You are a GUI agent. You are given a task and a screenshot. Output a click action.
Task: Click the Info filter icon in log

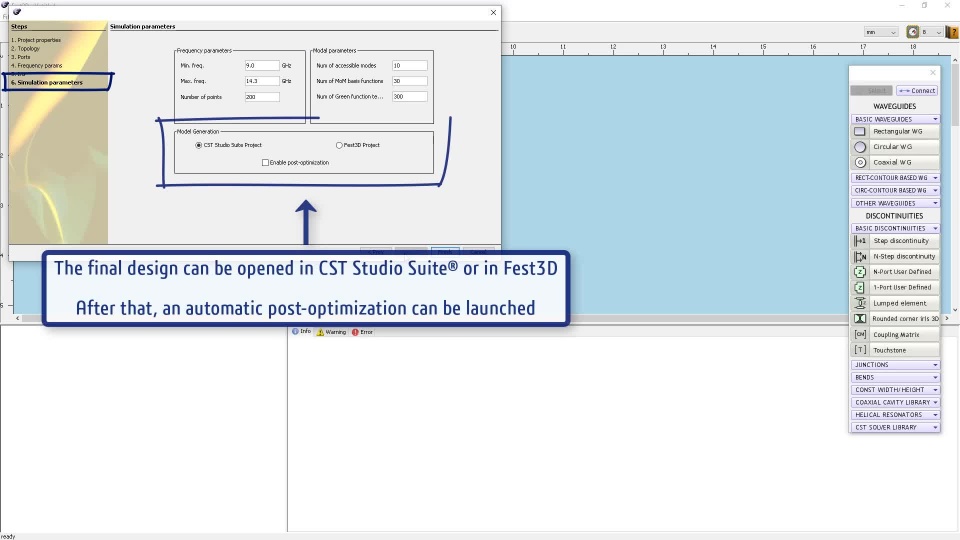pos(295,331)
